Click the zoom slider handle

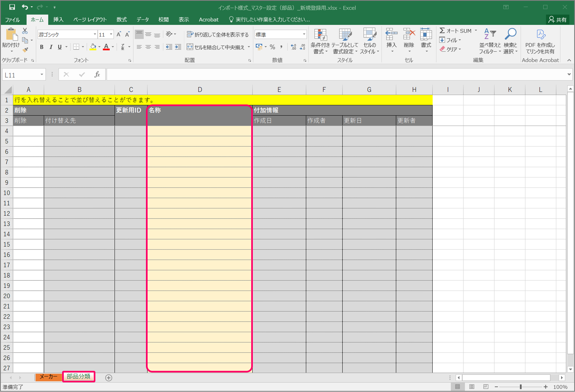521,387
